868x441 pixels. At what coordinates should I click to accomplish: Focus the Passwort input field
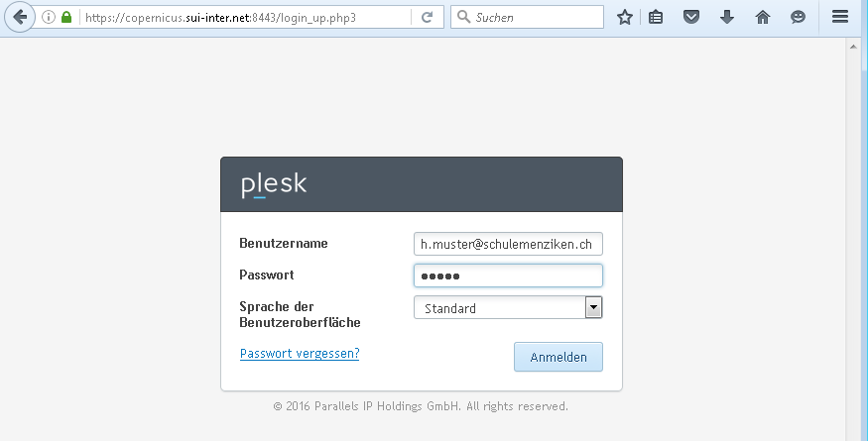coord(508,276)
